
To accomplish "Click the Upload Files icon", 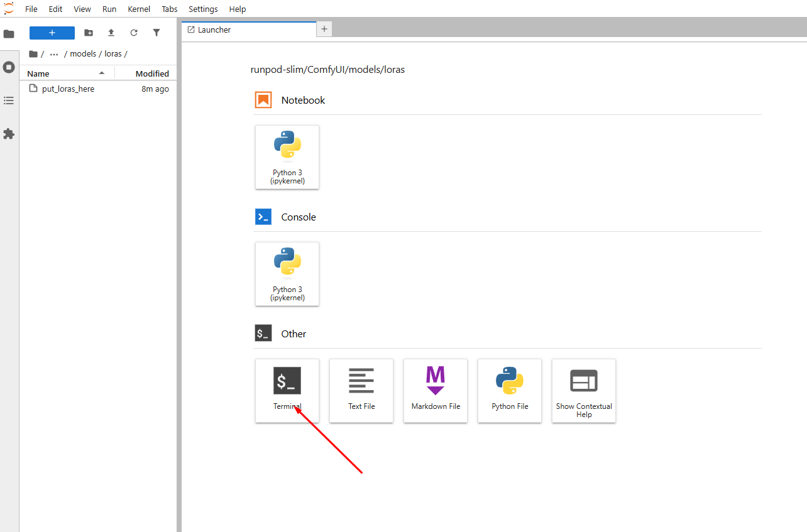I will (x=111, y=33).
